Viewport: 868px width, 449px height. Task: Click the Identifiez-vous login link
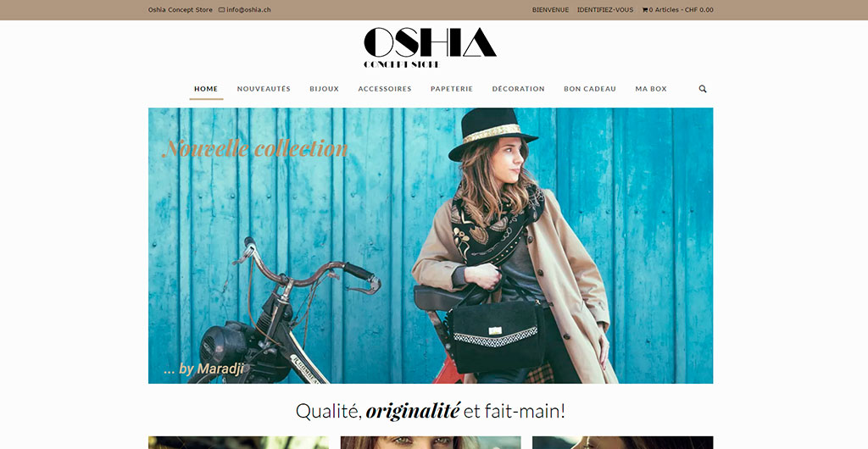[x=605, y=10]
